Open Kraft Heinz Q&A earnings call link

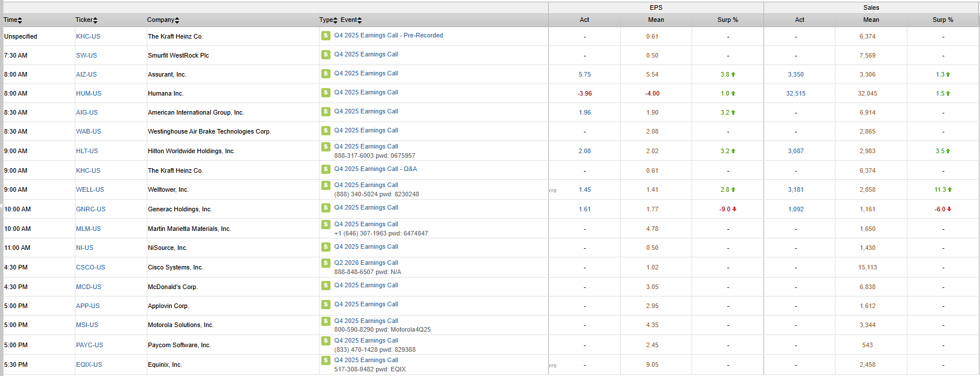tap(375, 169)
